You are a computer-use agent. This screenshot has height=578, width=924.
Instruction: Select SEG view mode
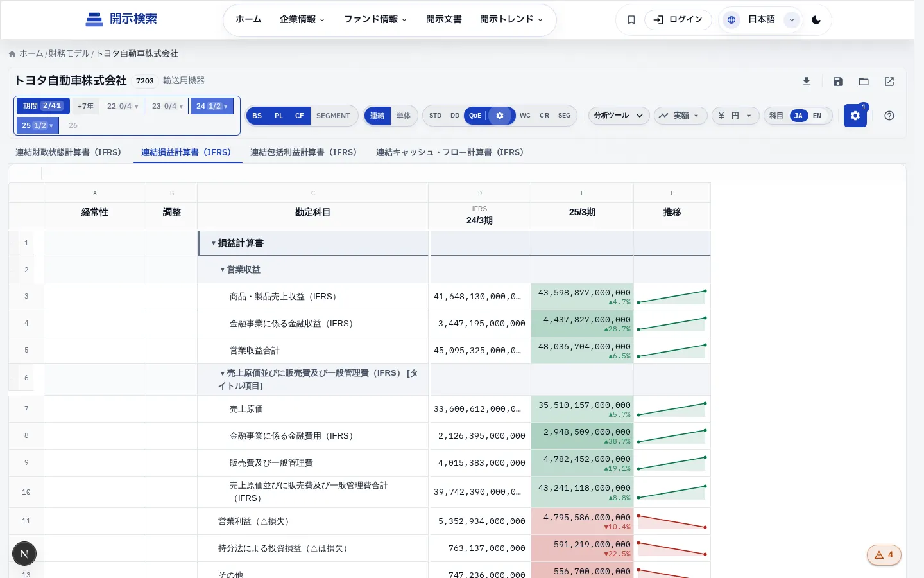coord(565,116)
